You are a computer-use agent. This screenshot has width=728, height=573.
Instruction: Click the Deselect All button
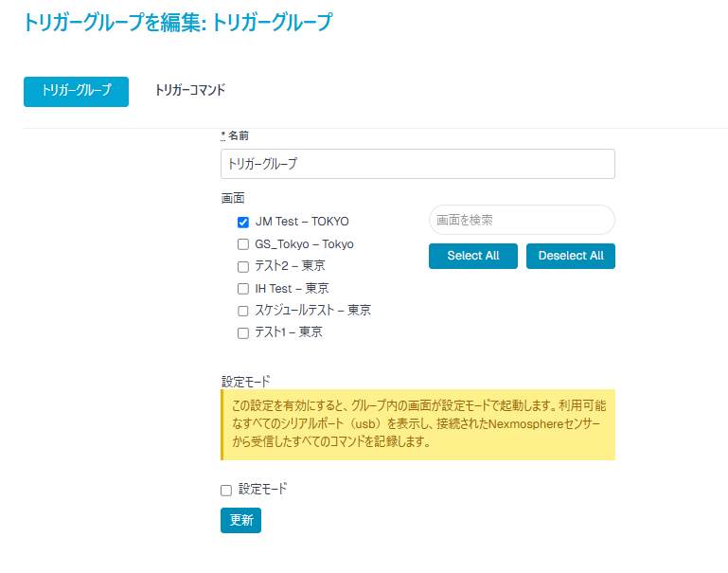tap(571, 256)
